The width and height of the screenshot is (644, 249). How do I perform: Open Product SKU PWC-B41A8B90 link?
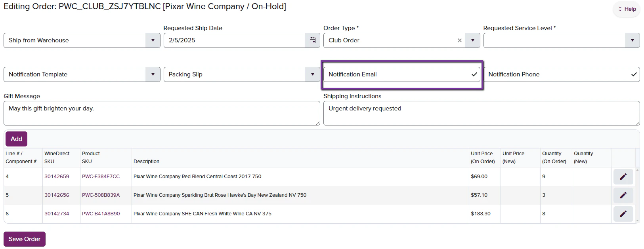pos(101,214)
